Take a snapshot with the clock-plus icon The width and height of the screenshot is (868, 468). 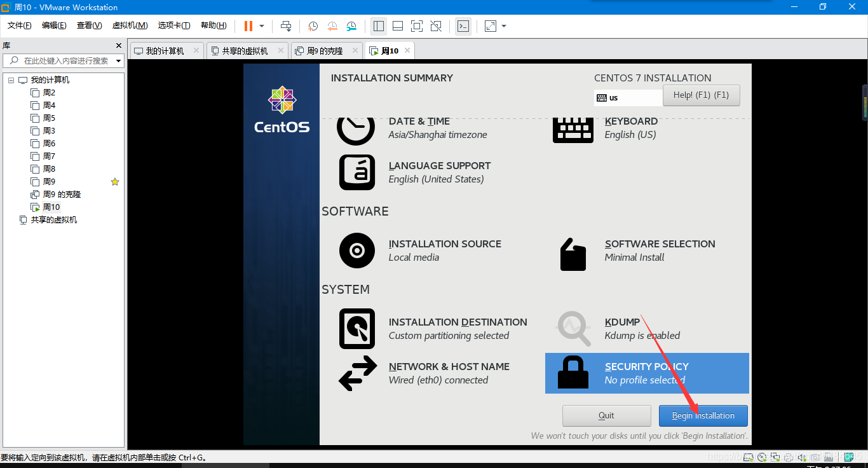pos(313,26)
